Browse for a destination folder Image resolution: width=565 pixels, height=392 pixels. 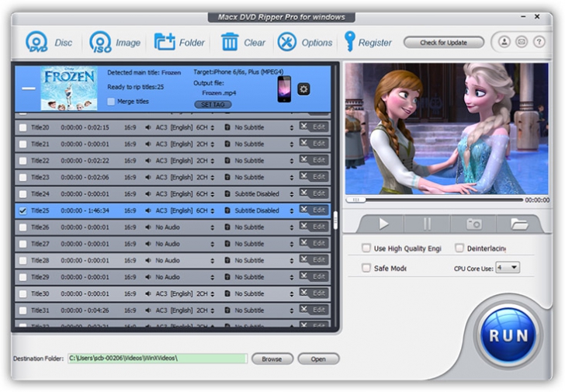tap(272, 359)
